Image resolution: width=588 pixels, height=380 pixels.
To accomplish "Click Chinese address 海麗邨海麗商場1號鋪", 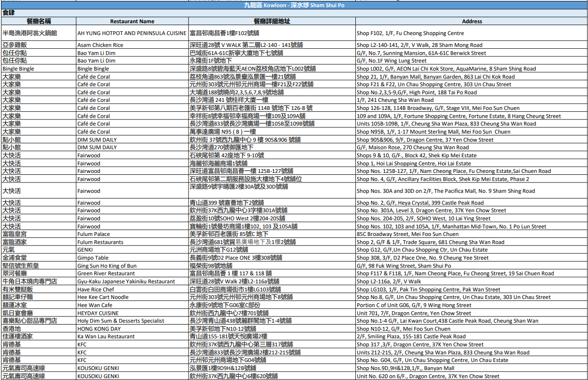I will pos(272,163).
